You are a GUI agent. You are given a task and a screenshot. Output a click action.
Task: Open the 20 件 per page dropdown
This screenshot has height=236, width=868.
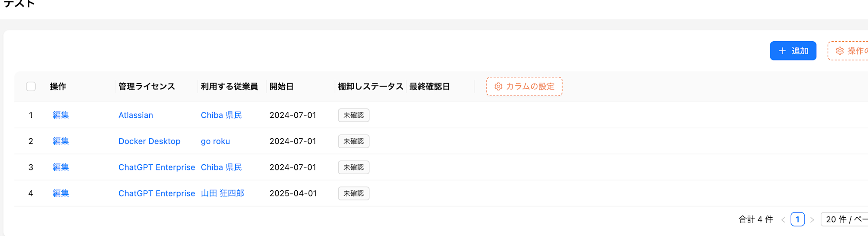point(845,219)
